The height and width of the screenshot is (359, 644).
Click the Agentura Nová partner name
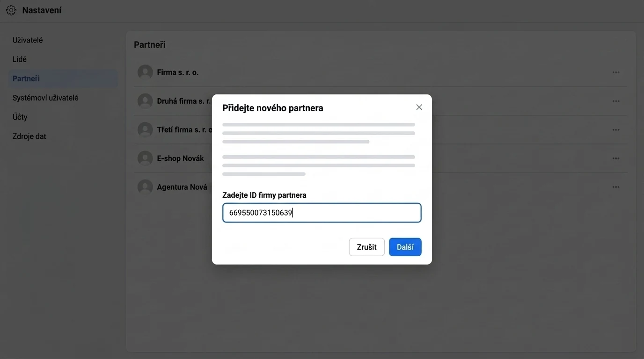tap(182, 187)
